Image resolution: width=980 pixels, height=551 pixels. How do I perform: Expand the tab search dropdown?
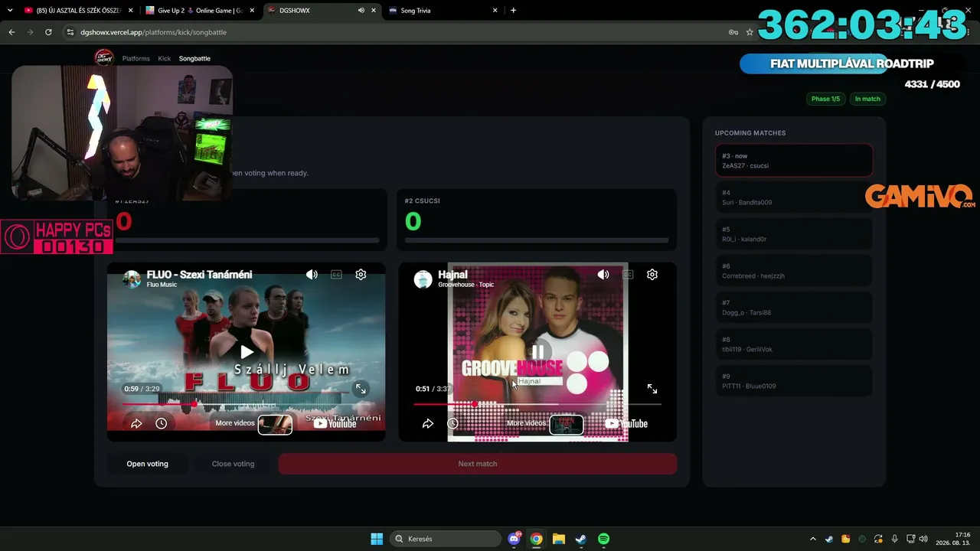click(x=10, y=11)
